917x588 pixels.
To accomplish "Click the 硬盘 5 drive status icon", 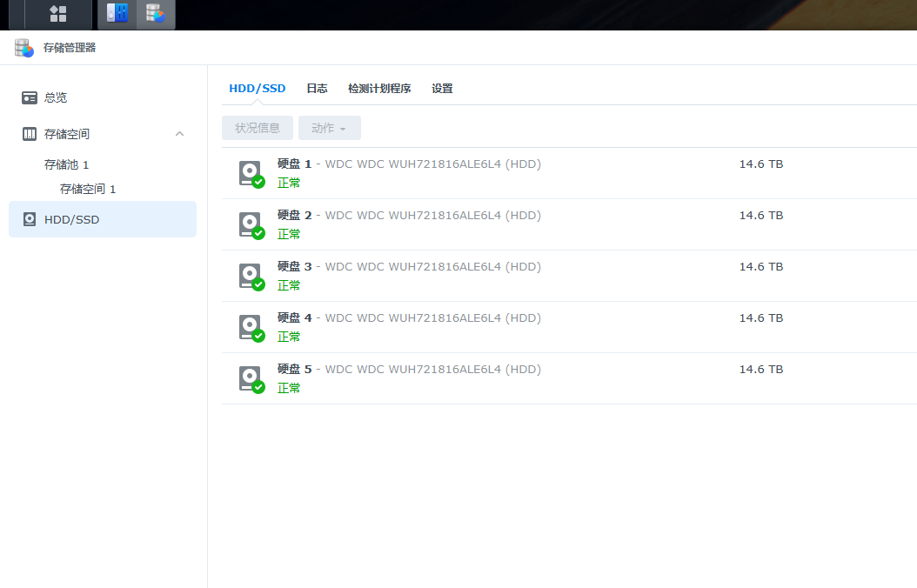I will pos(252,380).
